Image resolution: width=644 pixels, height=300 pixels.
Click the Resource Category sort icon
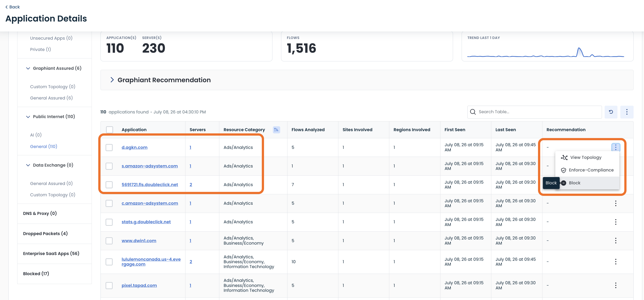click(x=276, y=130)
